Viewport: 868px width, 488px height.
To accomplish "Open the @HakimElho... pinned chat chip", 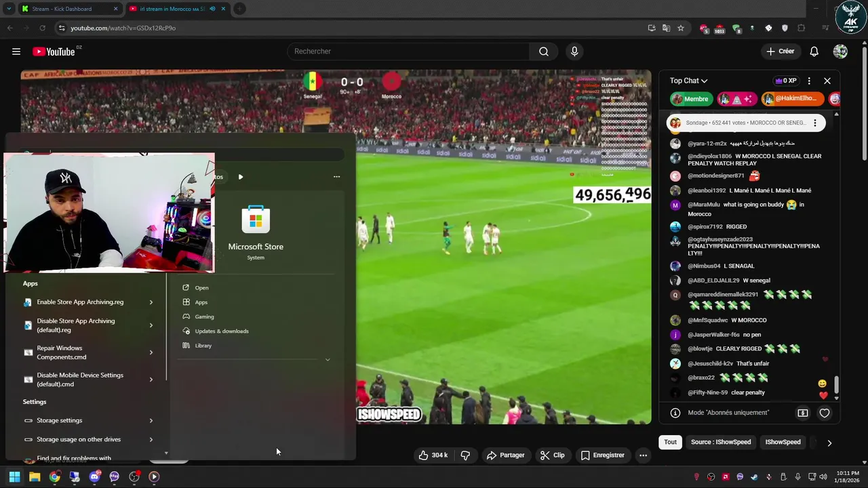I will (x=793, y=99).
